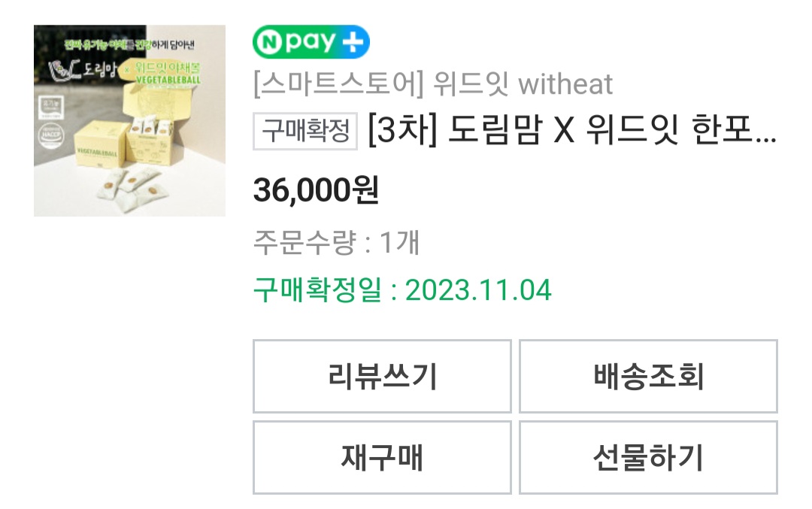The width and height of the screenshot is (812, 509).
Task: Click the HACCP seal on product image
Action: pos(51,135)
